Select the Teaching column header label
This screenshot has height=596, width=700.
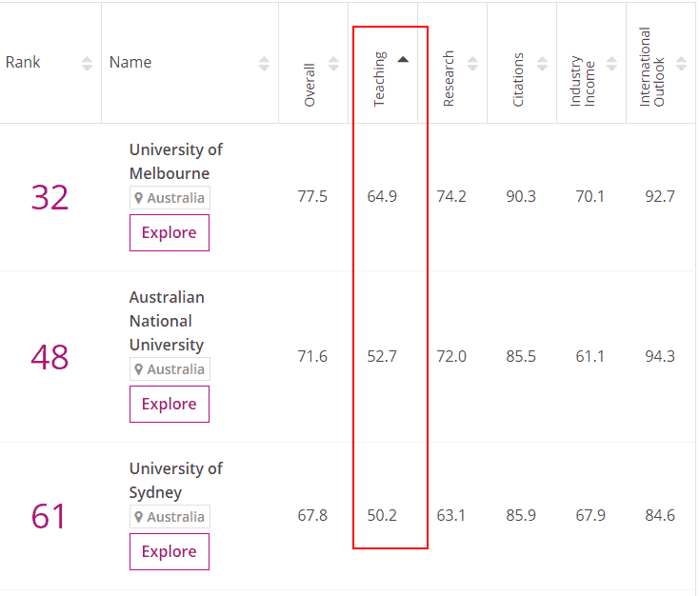[x=379, y=79]
